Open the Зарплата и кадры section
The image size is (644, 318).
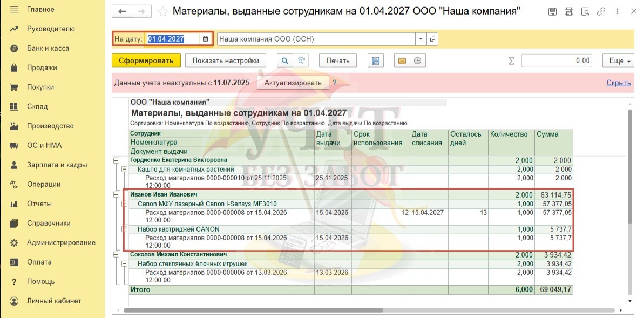(57, 165)
